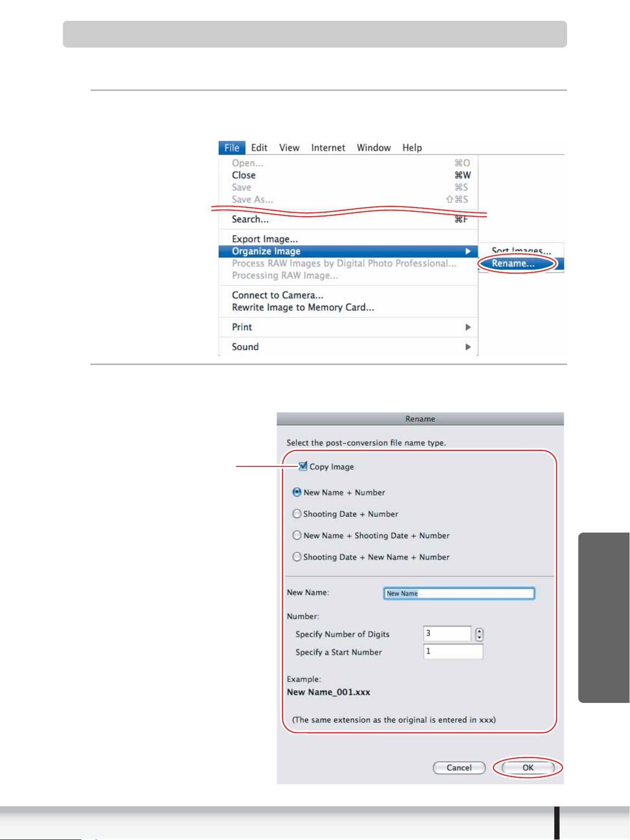Open the Window menu
Screen dimensions: 630x840
pyautogui.click(x=374, y=148)
